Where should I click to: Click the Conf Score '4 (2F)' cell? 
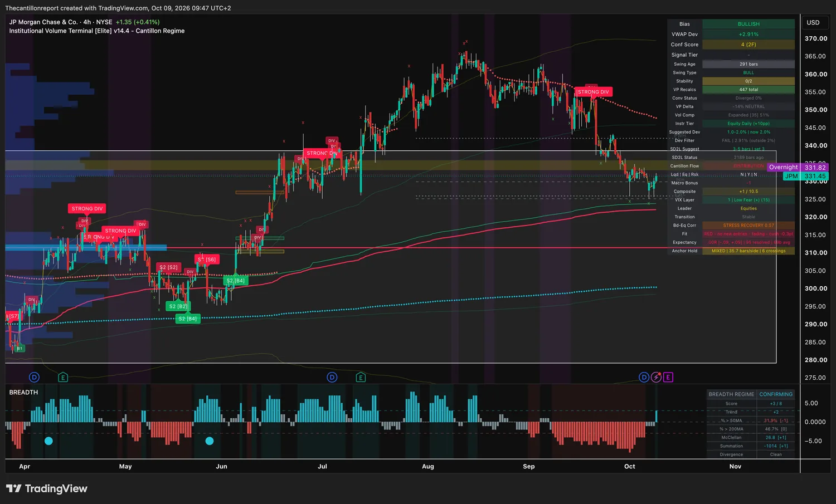coord(748,45)
